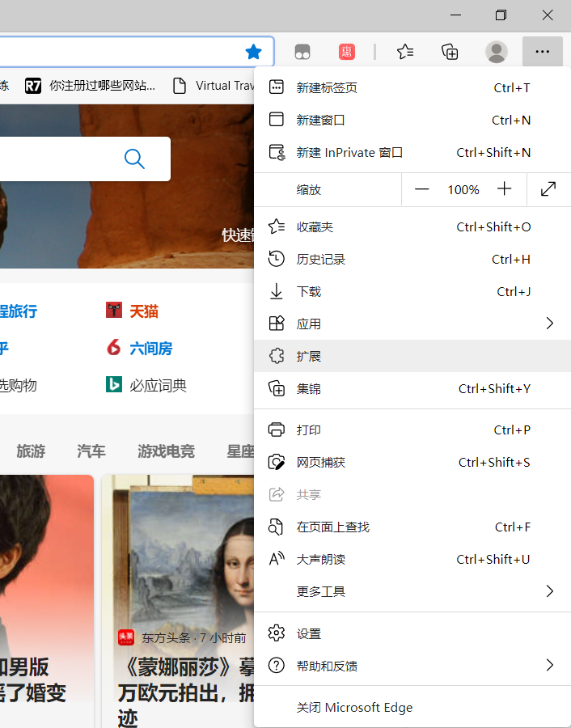Select 新建标签页 menu entry
The width and height of the screenshot is (571, 728).
coord(412,87)
